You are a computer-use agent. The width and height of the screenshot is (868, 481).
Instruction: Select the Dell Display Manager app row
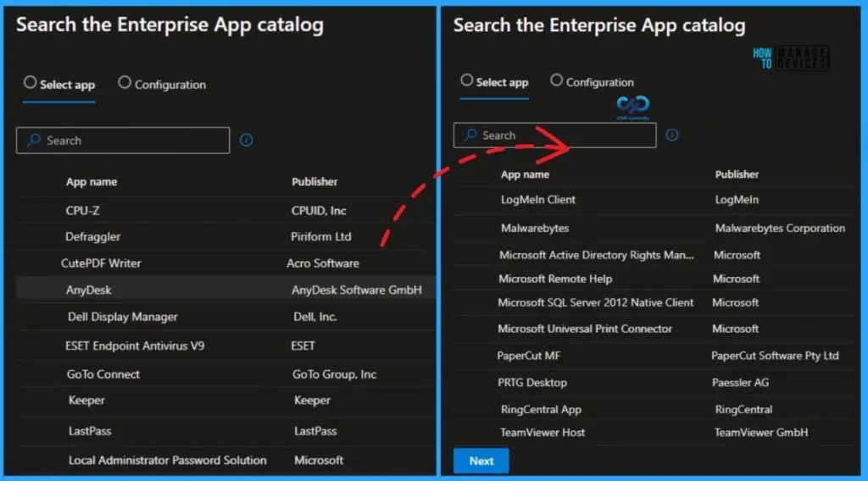coord(225,317)
